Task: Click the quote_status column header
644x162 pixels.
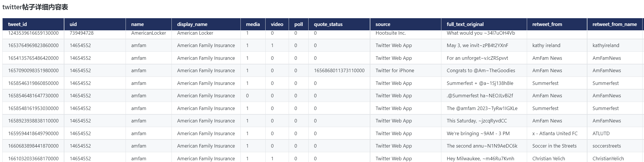Action: [x=328, y=24]
